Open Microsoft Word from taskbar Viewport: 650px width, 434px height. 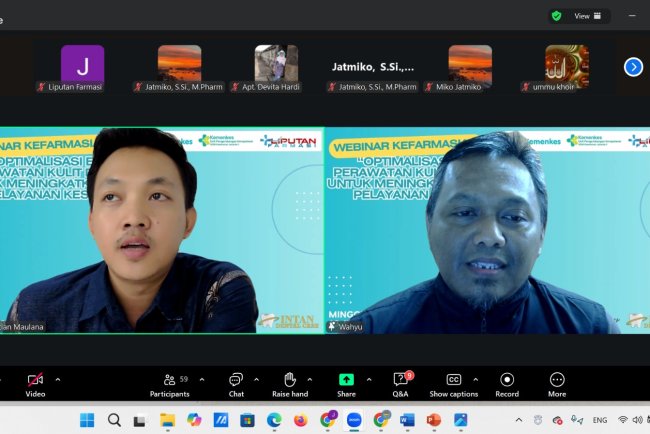407,420
